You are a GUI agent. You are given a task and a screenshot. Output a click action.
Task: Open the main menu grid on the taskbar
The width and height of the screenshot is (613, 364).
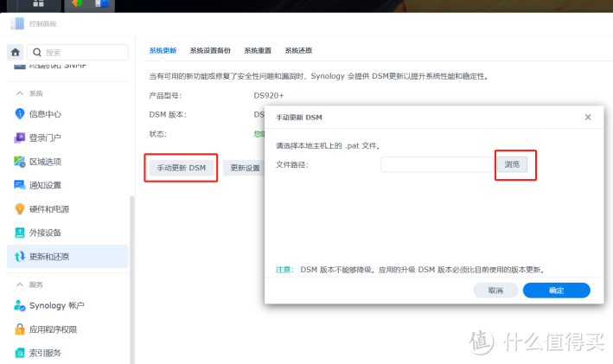coord(38,4)
